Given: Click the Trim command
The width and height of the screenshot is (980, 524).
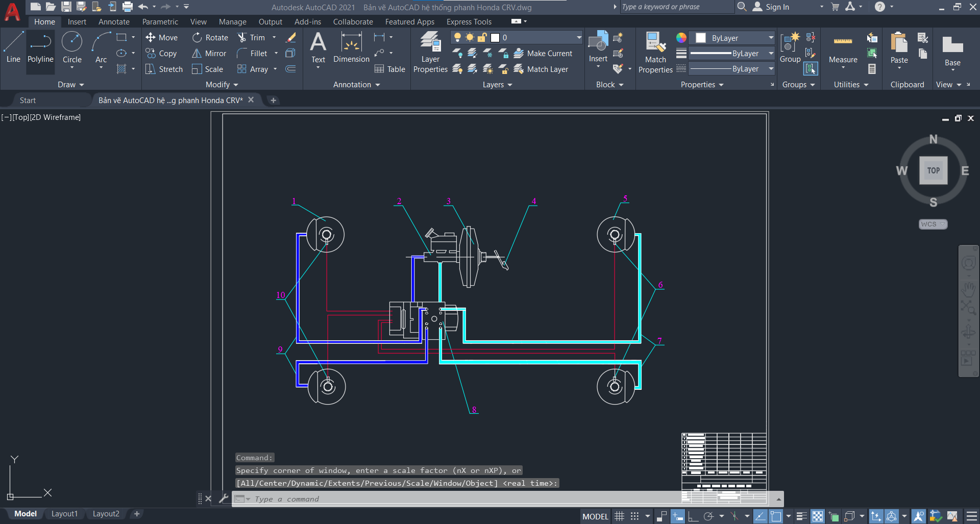Looking at the screenshot, I should tap(251, 38).
